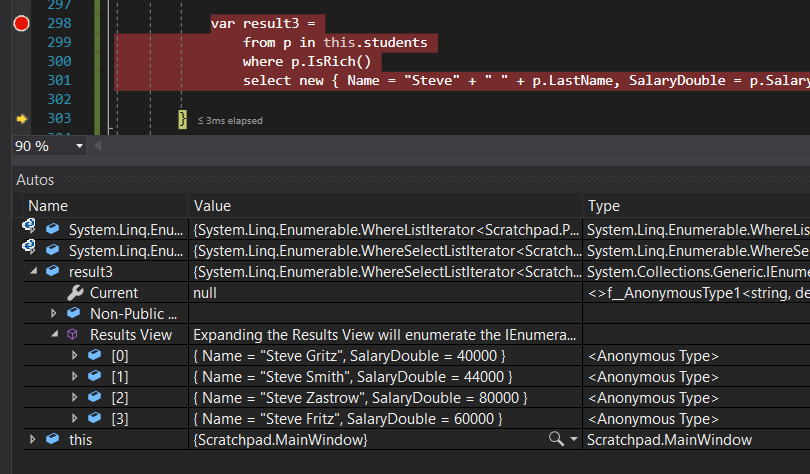This screenshot has width=810, height=474.
Task: Click 'result3' in the code editor
Action: pos(271,23)
